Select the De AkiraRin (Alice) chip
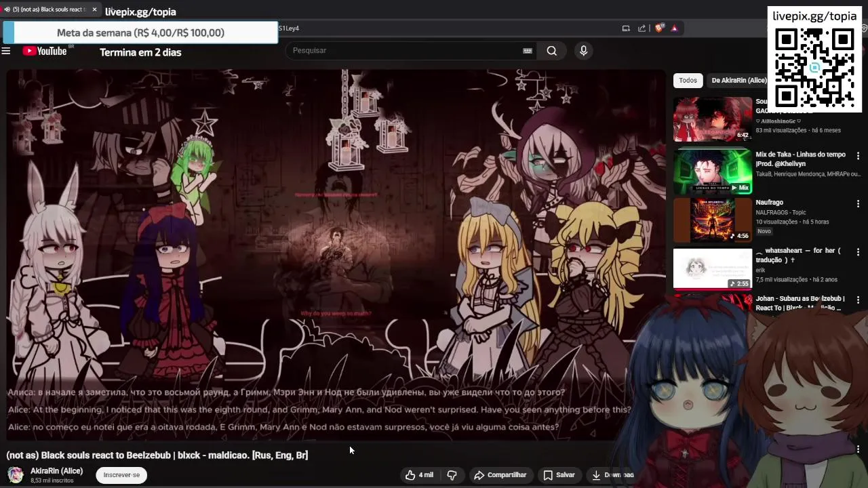The image size is (868, 488). (738, 80)
